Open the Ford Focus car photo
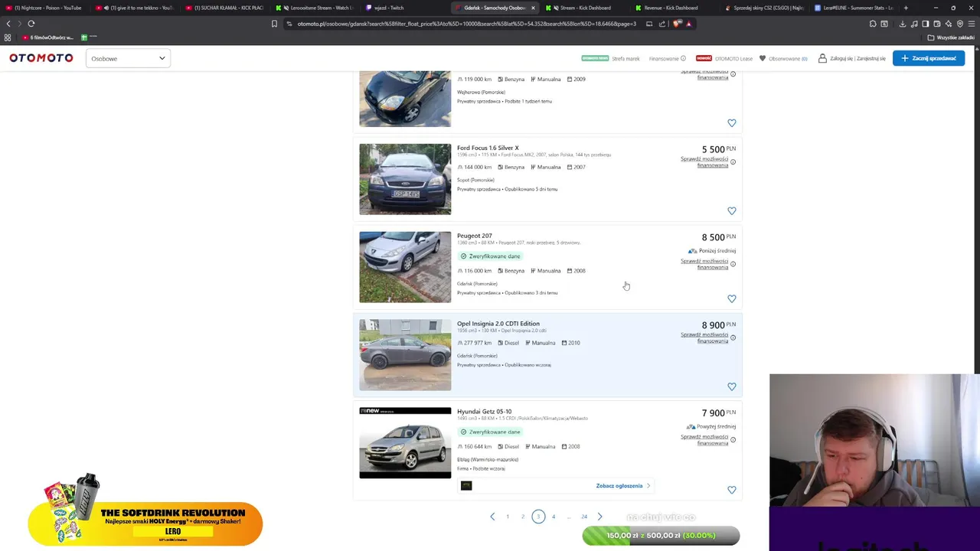 tap(405, 179)
